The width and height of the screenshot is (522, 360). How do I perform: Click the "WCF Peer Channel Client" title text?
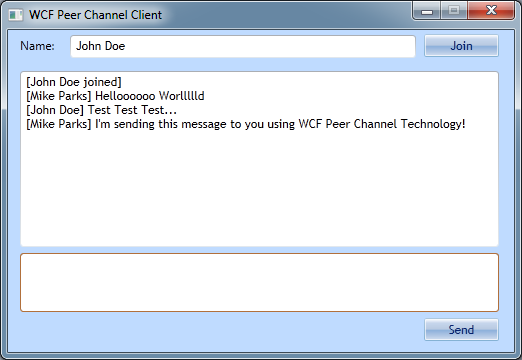pos(95,15)
